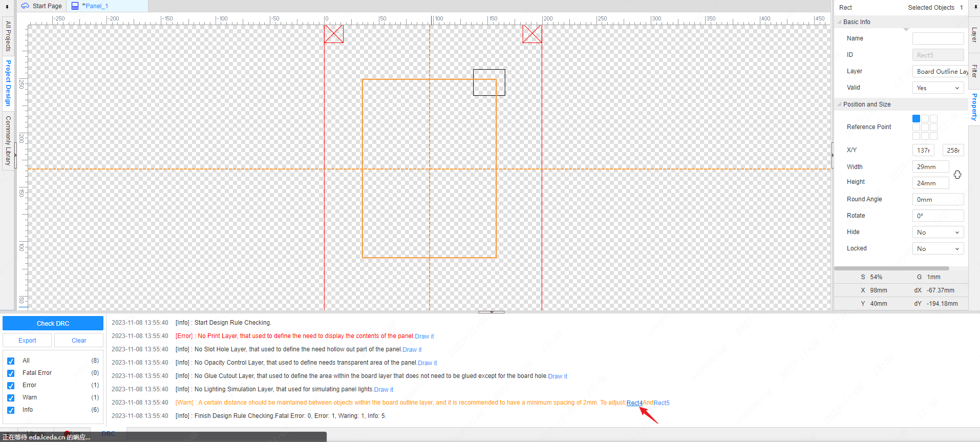Select the left red X marker on the canvas
980x442 pixels.
point(334,34)
